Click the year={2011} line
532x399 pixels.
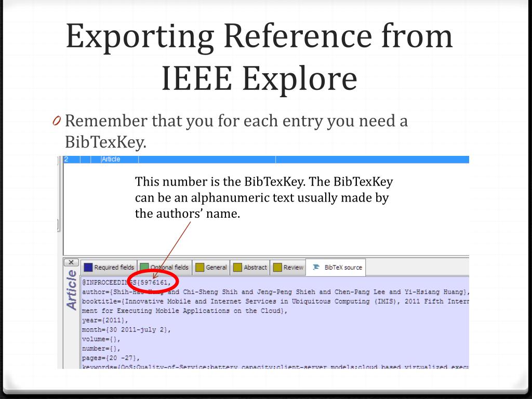tap(105, 320)
